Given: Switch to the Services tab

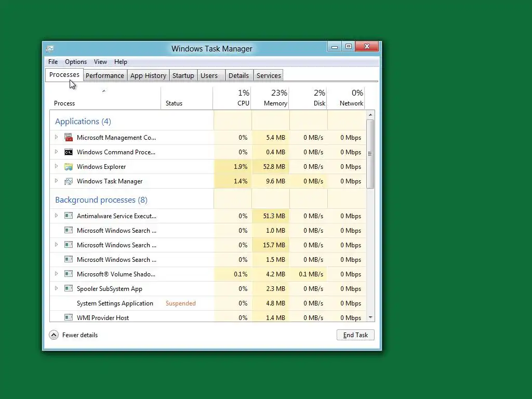Looking at the screenshot, I should (269, 75).
